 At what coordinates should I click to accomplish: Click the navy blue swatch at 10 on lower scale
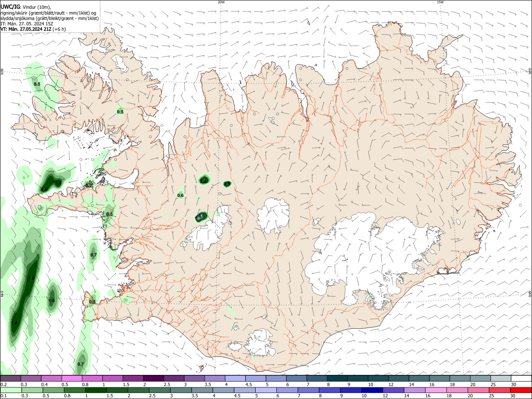click(x=372, y=390)
